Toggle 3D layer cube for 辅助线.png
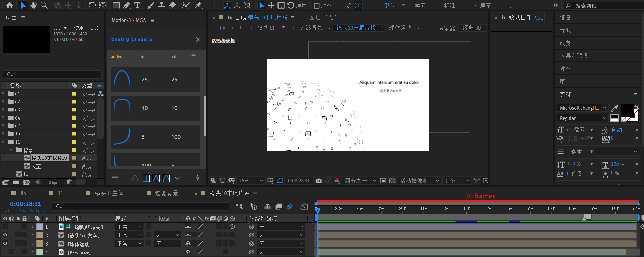Image resolution: width=644 pixels, height=257 pixels. 232,227
